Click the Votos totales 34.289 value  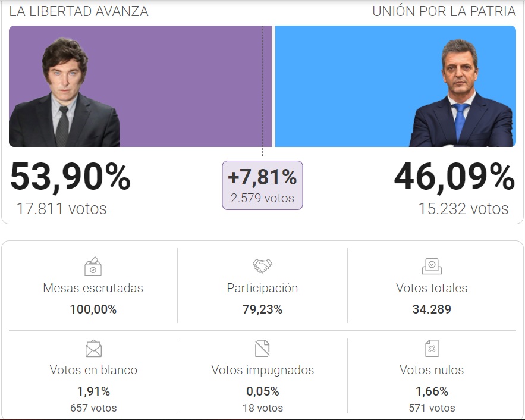pos(432,309)
